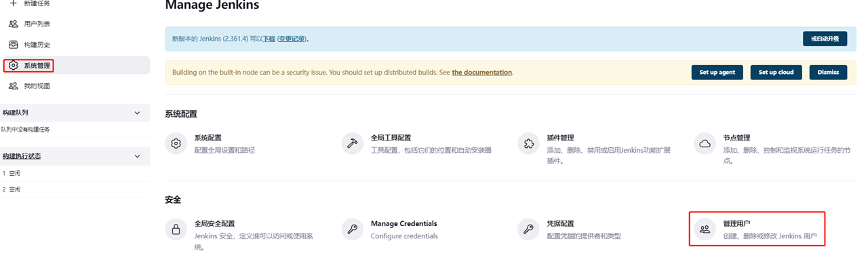Collapse the 构建执行状态 panel chevron
This screenshot has width=868, height=262.
[x=137, y=156]
